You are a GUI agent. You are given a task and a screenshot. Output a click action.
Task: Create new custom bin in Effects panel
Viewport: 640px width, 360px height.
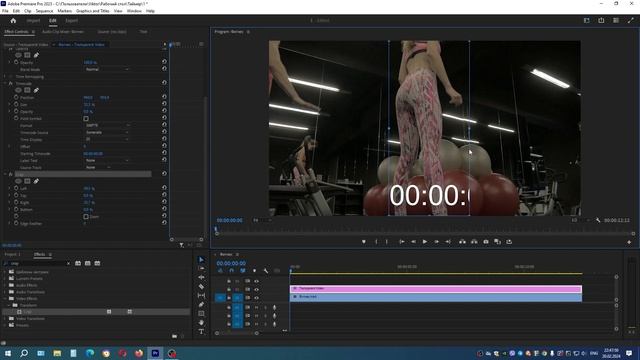174,336
